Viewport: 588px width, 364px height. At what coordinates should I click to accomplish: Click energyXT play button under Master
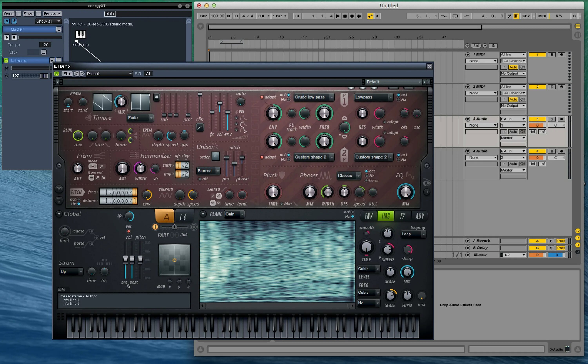6,37
